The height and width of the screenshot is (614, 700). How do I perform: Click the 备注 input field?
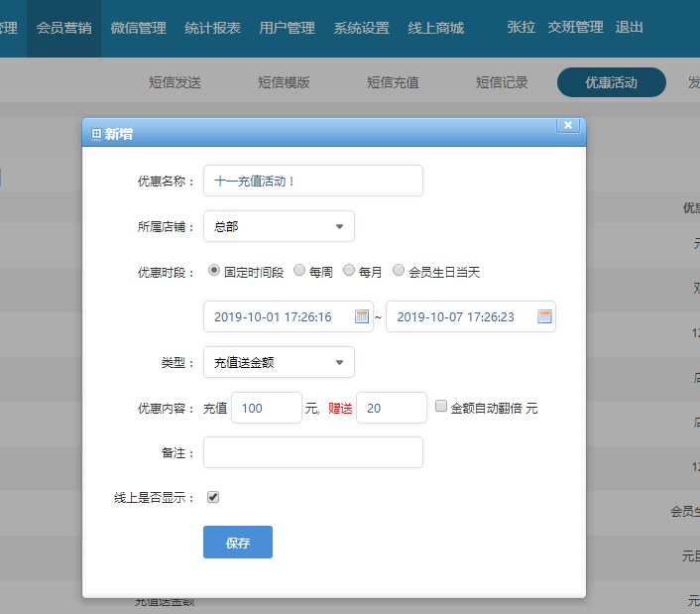coord(313,452)
